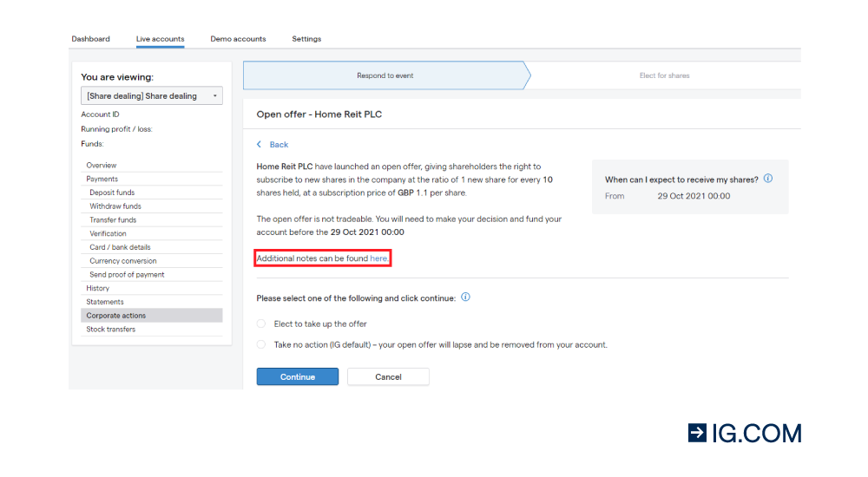The height and width of the screenshot is (477, 868).
Task: Click the back chevron arrow icon
Action: click(259, 145)
